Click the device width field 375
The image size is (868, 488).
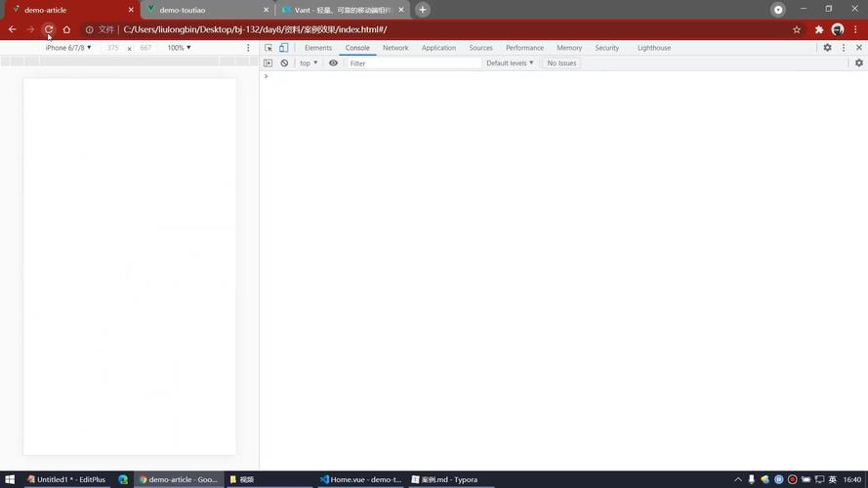click(x=113, y=48)
